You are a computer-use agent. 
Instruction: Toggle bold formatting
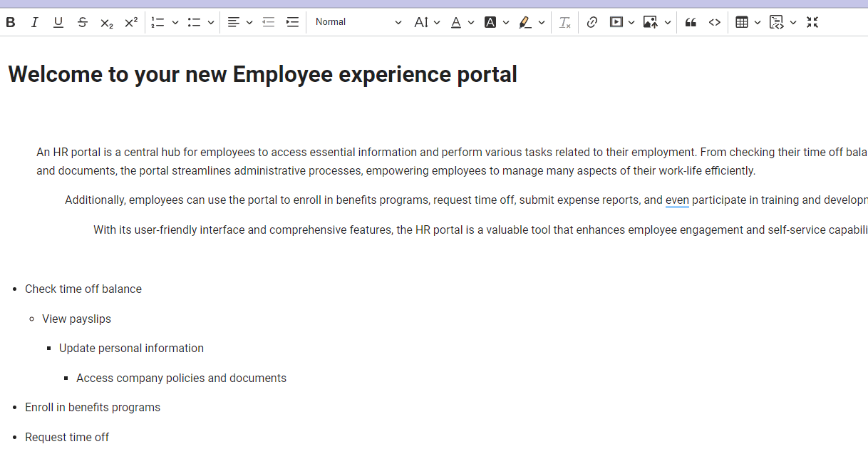[11, 22]
